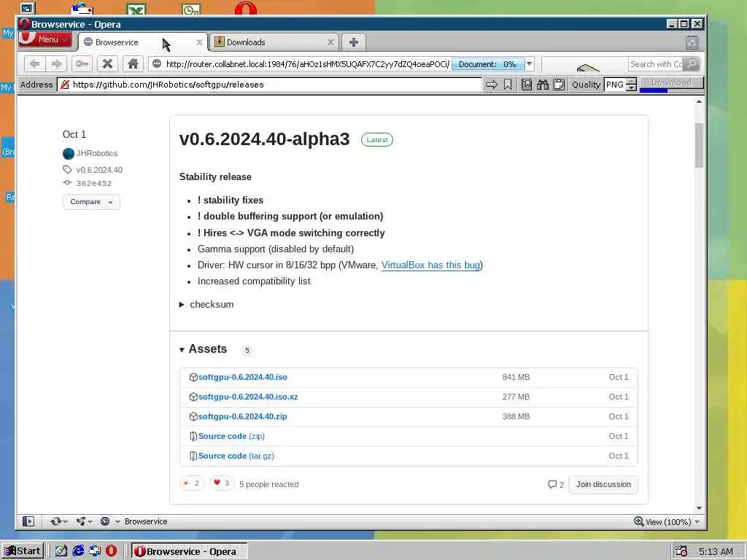Launch Opera from quick launch

click(111, 551)
